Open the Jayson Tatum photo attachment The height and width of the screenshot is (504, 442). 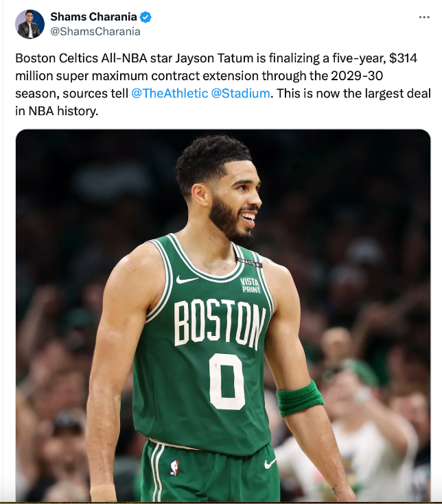(x=223, y=315)
